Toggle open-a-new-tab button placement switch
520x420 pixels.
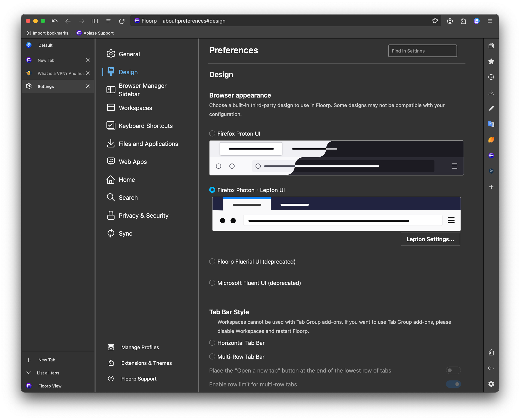(x=453, y=370)
